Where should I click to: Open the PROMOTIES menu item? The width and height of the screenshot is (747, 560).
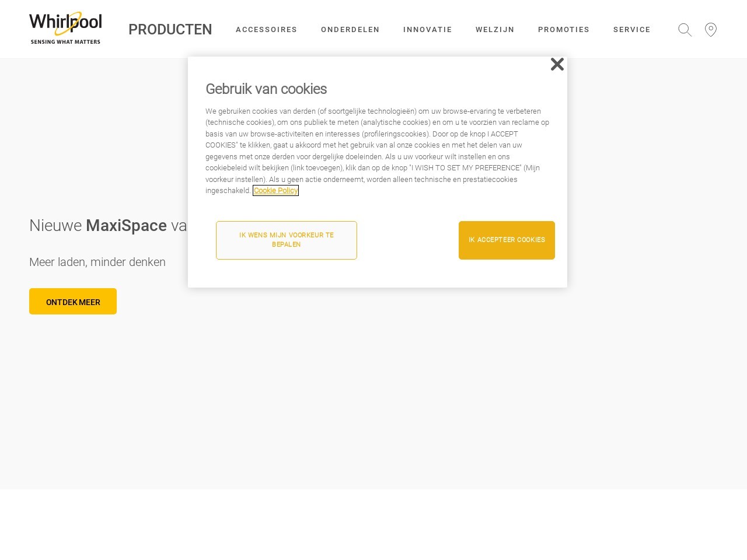point(564,30)
